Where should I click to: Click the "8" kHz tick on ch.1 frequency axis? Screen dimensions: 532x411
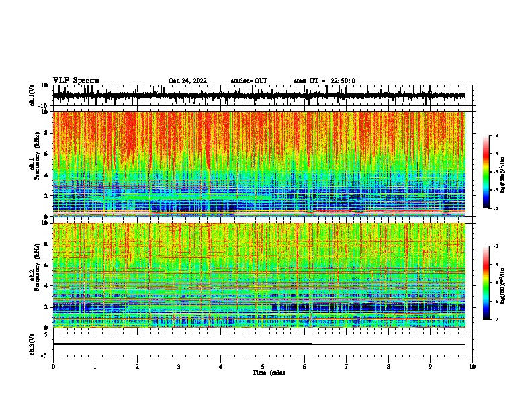[46, 133]
